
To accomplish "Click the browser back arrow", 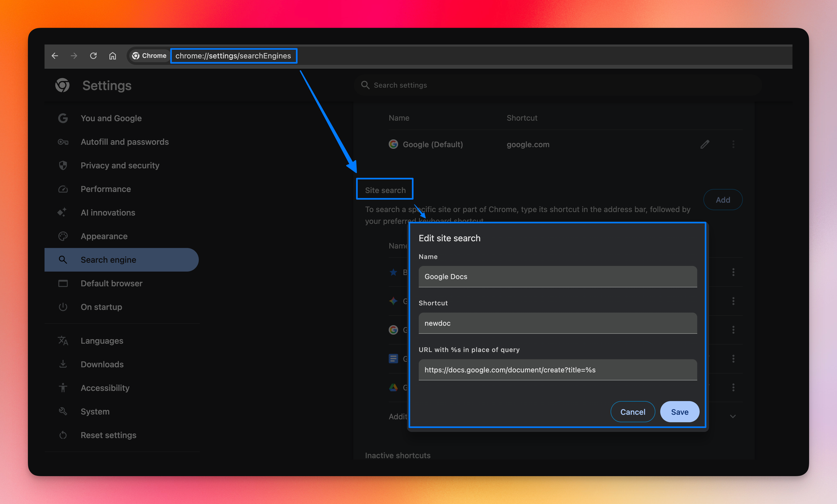I will point(55,56).
